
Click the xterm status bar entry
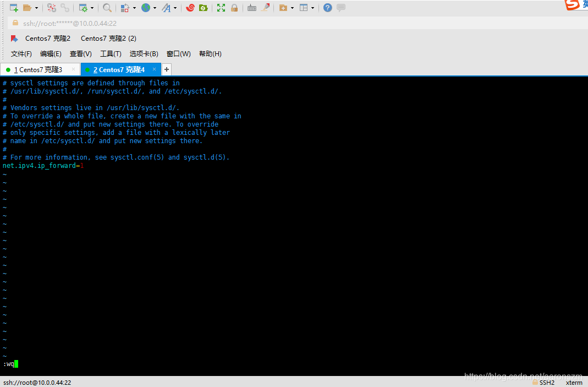click(574, 383)
